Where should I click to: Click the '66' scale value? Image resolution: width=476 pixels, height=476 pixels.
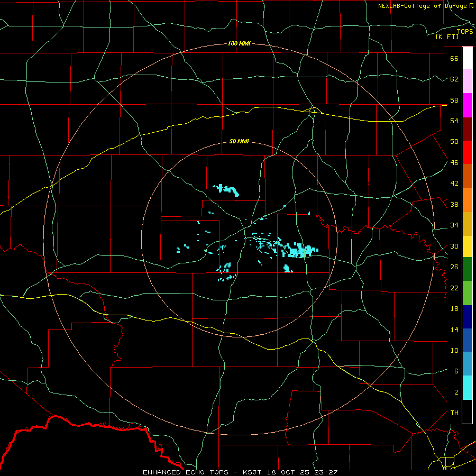(x=454, y=58)
